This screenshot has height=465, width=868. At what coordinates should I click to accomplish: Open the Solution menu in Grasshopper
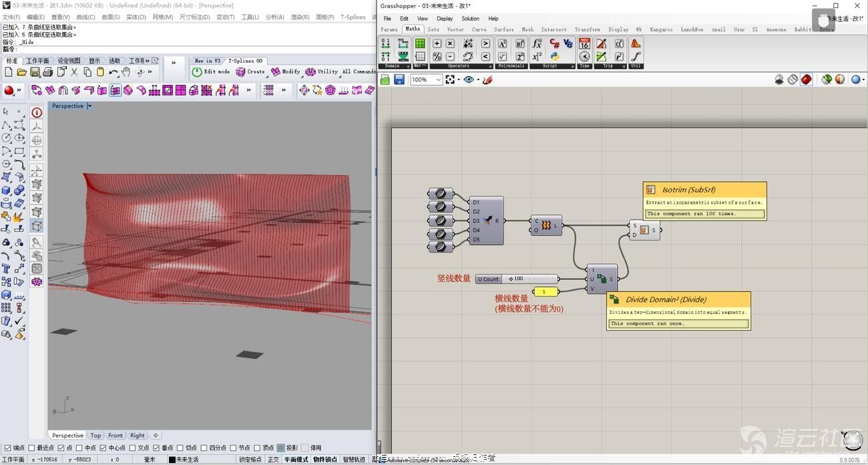(470, 19)
